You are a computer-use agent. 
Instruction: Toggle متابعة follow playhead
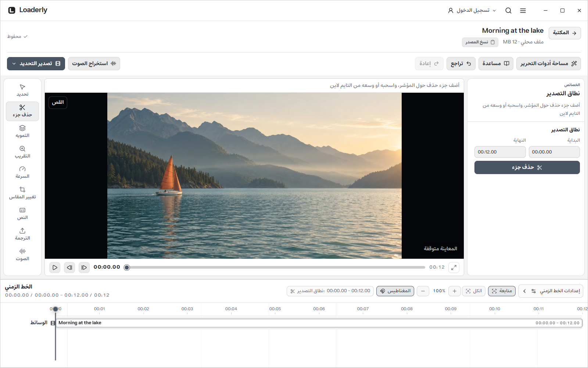502,291
